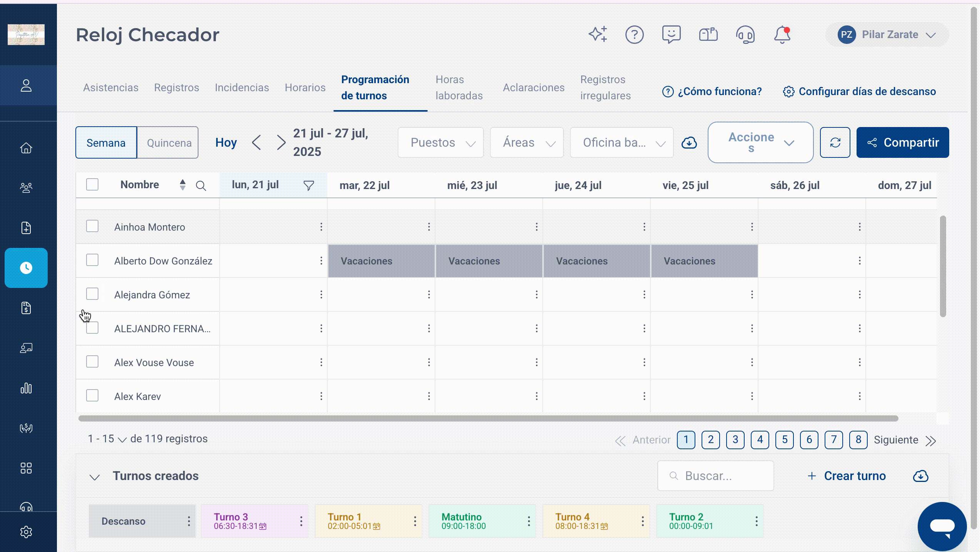Open the Acciones dropdown menu
The image size is (980, 552).
tap(760, 142)
